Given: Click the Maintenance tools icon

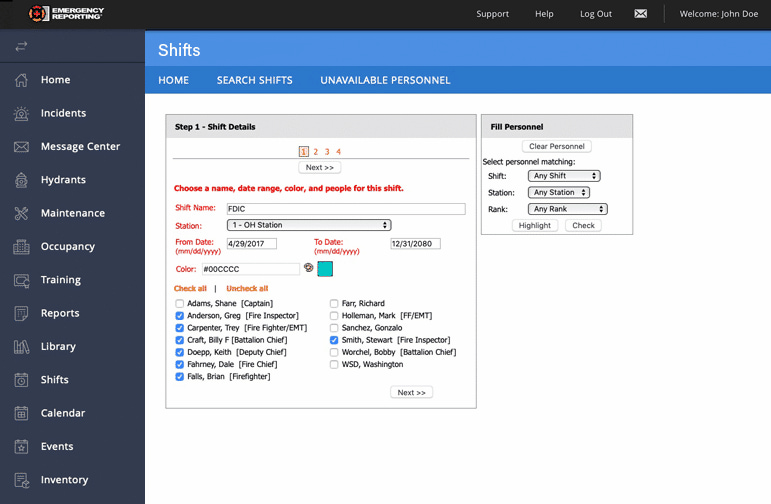Looking at the screenshot, I should point(21,213).
